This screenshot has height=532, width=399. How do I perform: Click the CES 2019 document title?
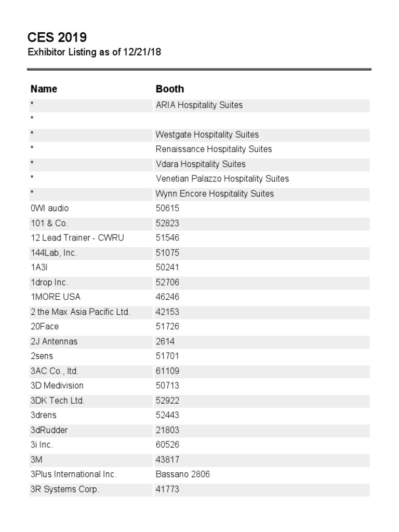(x=57, y=37)
